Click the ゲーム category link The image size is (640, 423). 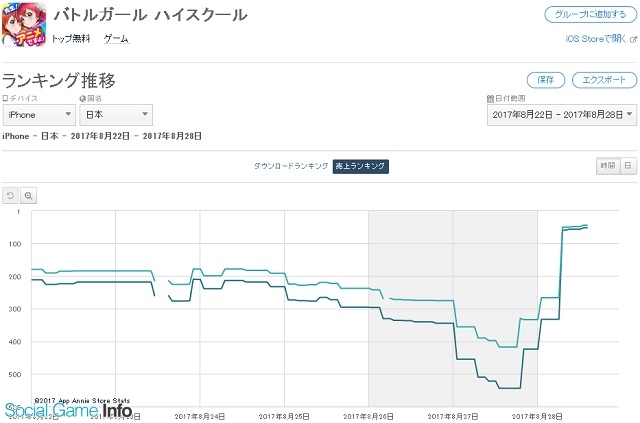pyautogui.click(x=116, y=39)
